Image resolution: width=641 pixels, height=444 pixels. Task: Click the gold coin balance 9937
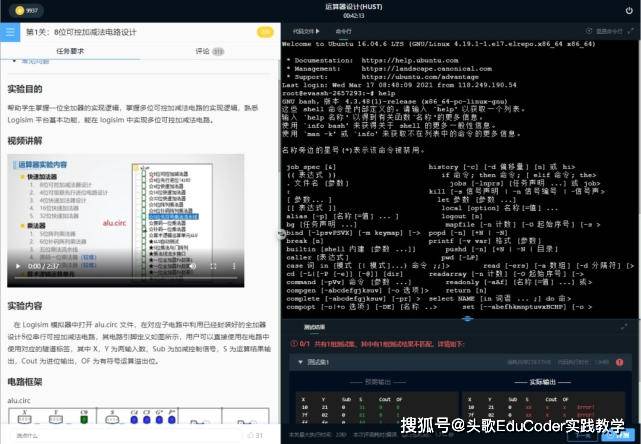[x=26, y=10]
